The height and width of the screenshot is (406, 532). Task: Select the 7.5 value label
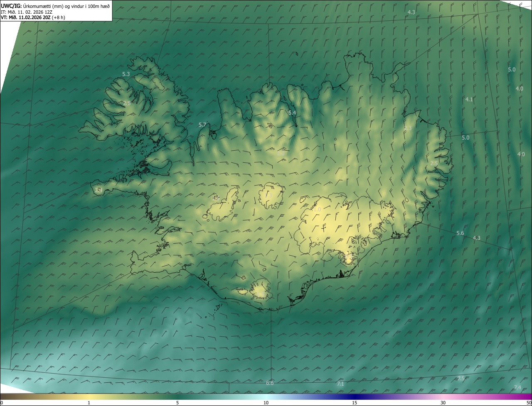(461, 379)
